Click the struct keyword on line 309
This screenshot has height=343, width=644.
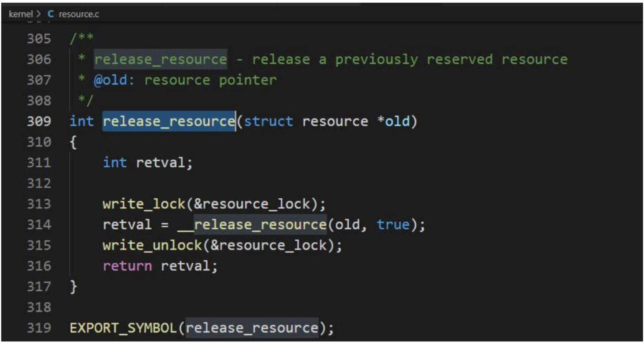[x=268, y=121]
